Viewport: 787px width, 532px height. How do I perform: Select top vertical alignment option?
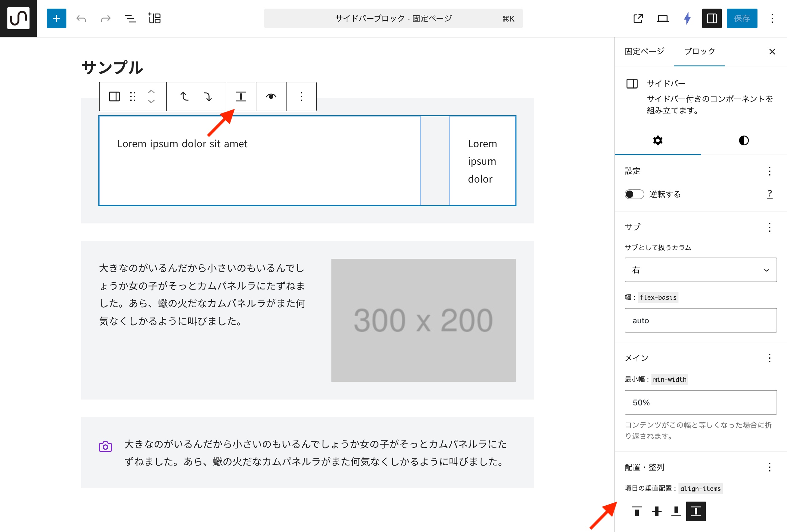pyautogui.click(x=637, y=511)
